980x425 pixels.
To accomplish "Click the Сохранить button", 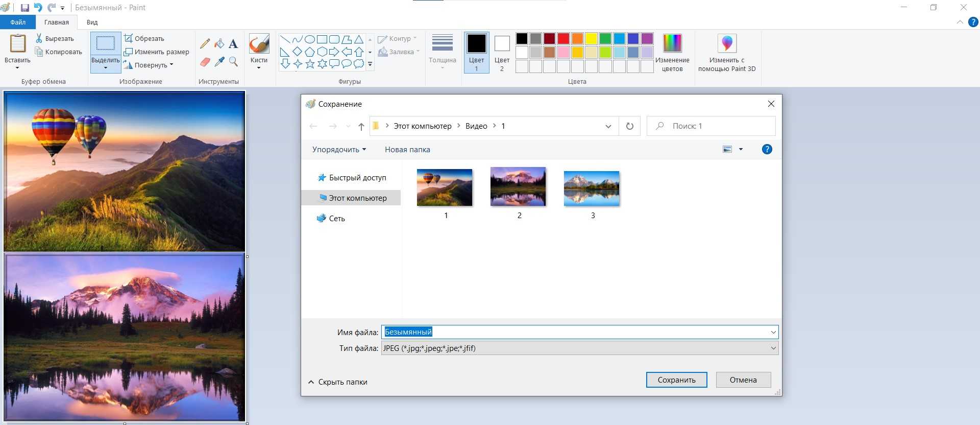I will [x=676, y=380].
